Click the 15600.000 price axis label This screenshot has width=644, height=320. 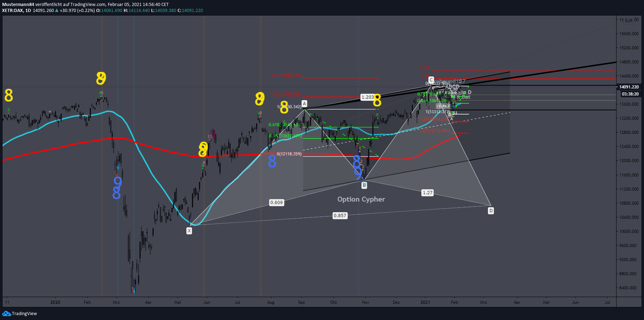(x=629, y=34)
